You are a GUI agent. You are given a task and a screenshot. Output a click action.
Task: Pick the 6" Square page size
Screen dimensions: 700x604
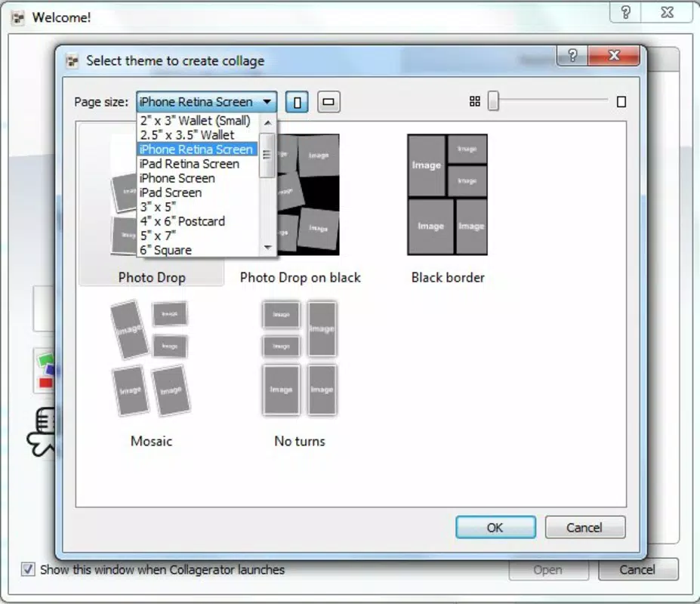(197, 250)
